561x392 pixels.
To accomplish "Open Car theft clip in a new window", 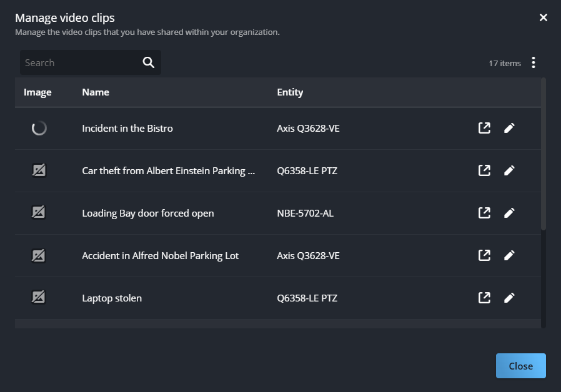I will click(x=484, y=170).
